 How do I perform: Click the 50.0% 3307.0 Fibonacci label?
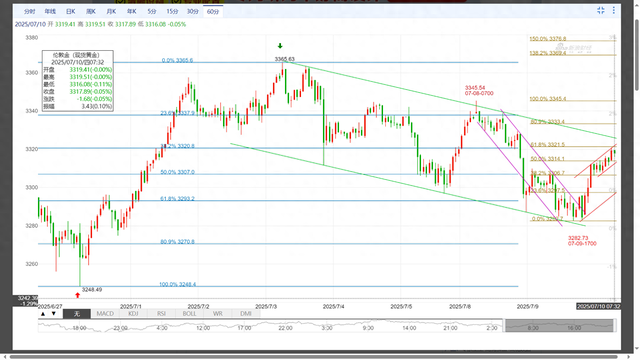coord(178,172)
